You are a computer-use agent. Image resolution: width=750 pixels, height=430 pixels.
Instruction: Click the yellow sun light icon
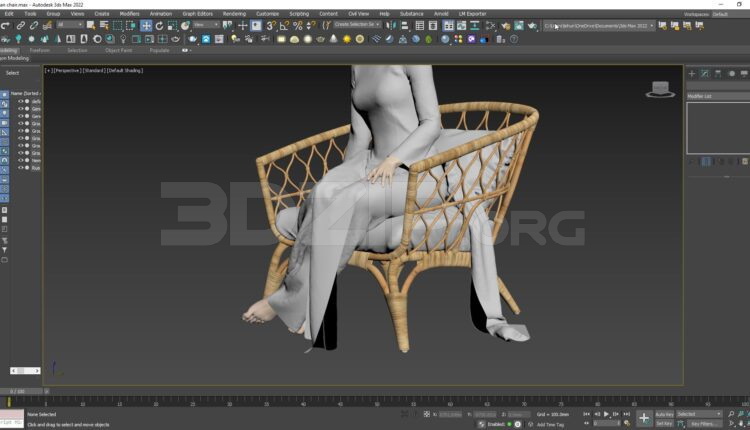pyautogui.click(x=347, y=39)
